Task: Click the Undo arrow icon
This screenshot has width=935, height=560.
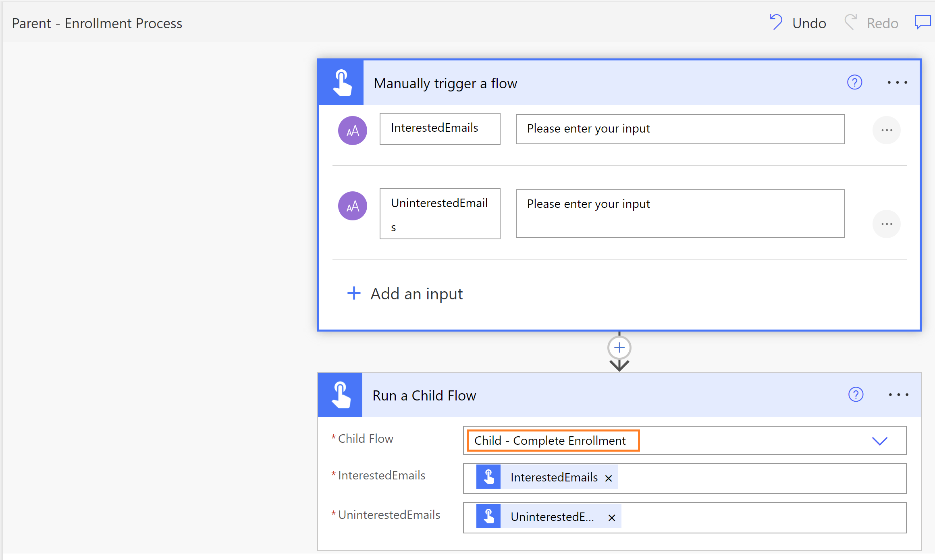Action: [x=776, y=23]
